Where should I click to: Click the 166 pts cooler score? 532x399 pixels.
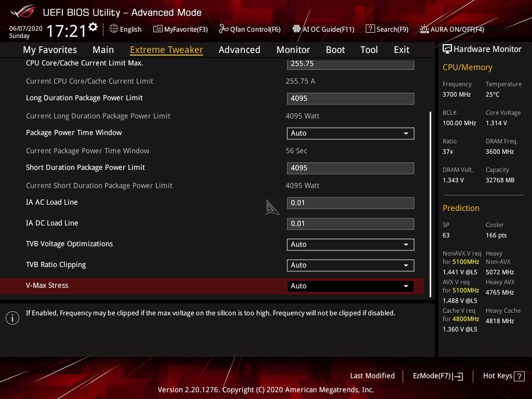[496, 235]
